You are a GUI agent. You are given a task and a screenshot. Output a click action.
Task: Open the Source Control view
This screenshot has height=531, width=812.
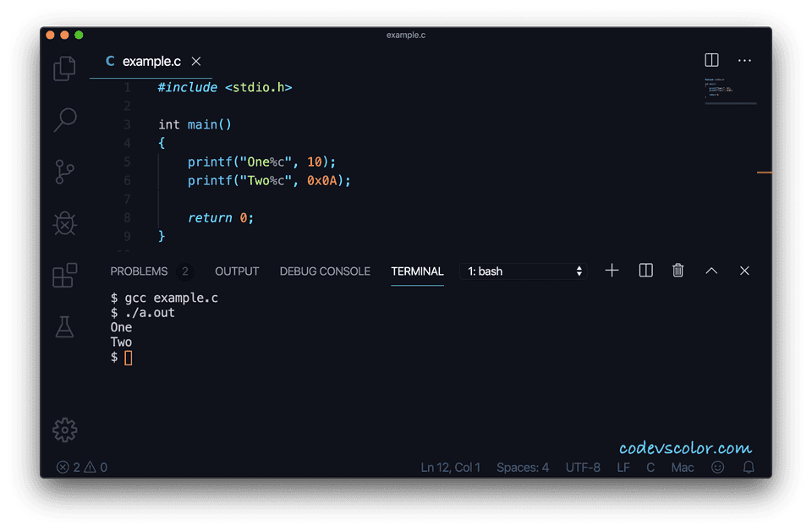65,172
